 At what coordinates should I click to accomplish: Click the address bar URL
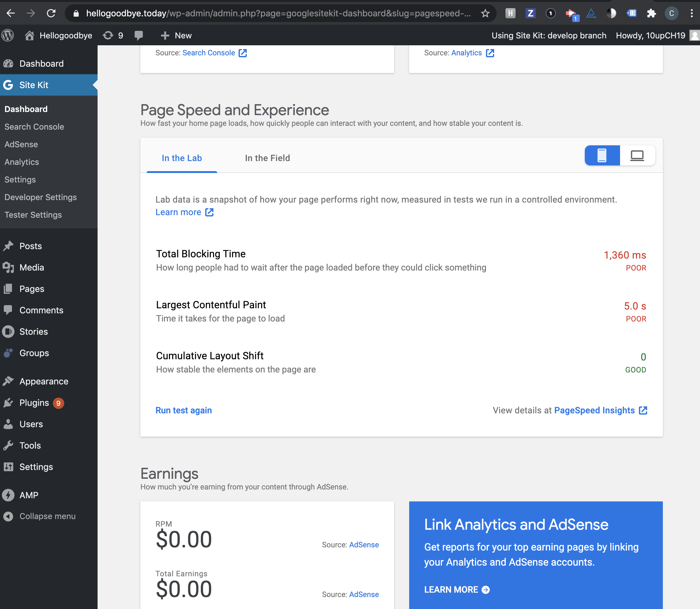pos(278,13)
